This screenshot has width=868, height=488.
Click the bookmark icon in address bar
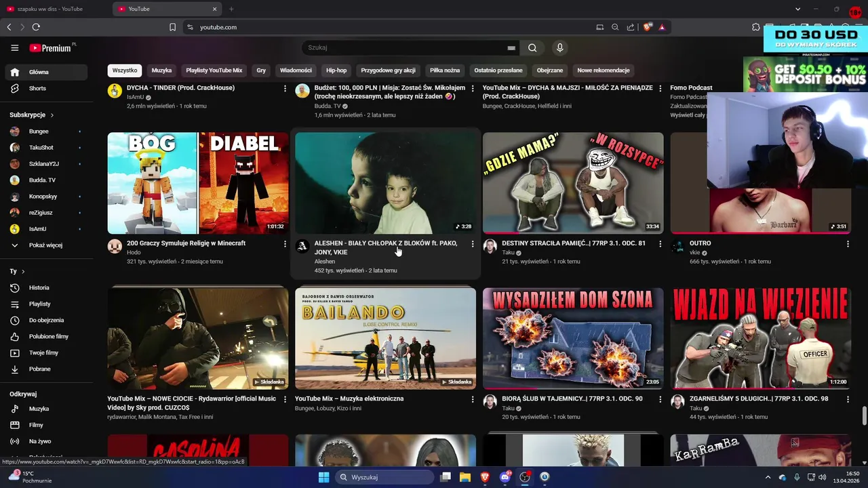pyautogui.click(x=172, y=27)
